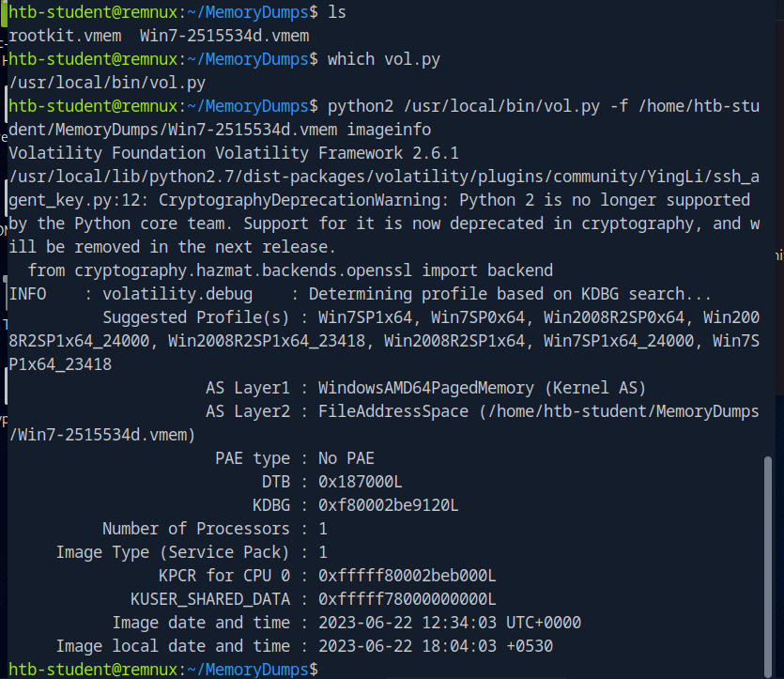Click the 'which vol.py' command text
Image resolution: width=784 pixels, height=679 pixels.
[383, 59]
